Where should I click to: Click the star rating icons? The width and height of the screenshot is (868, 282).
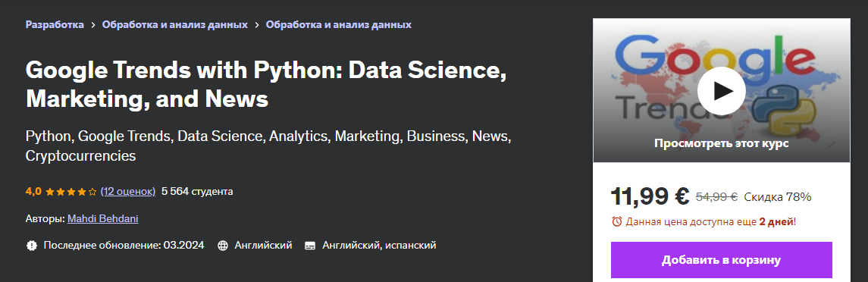[x=71, y=192]
